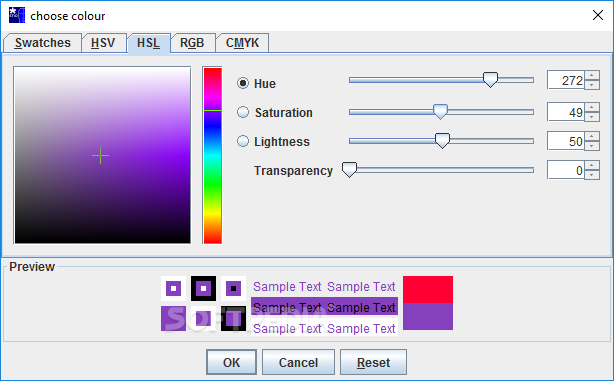Cancel the colour selection

298,362
